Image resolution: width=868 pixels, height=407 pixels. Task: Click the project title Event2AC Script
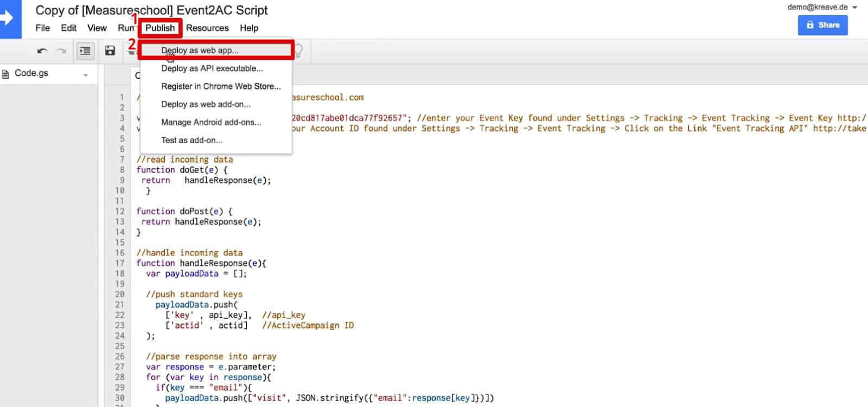[x=152, y=10]
